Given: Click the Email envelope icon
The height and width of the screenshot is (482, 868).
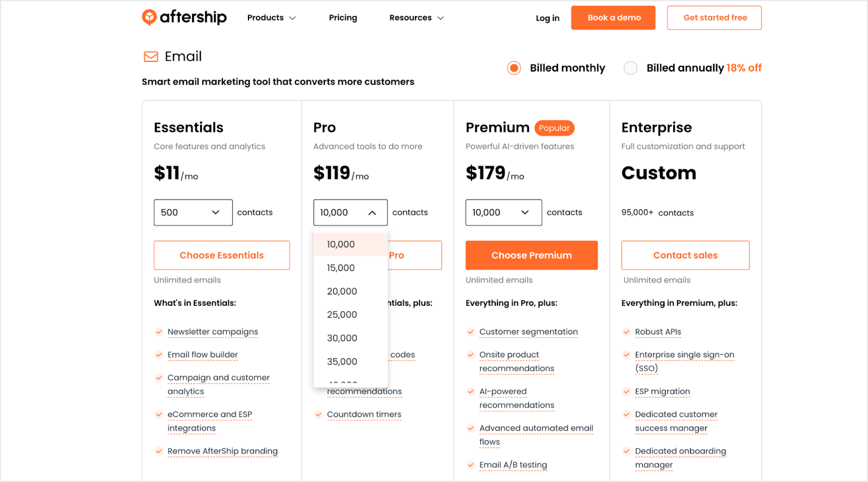Looking at the screenshot, I should point(151,56).
